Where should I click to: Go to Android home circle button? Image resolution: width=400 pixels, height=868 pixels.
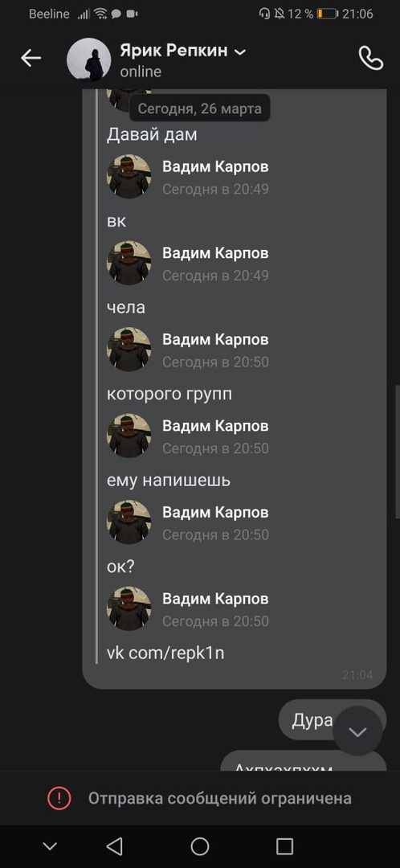(200, 845)
